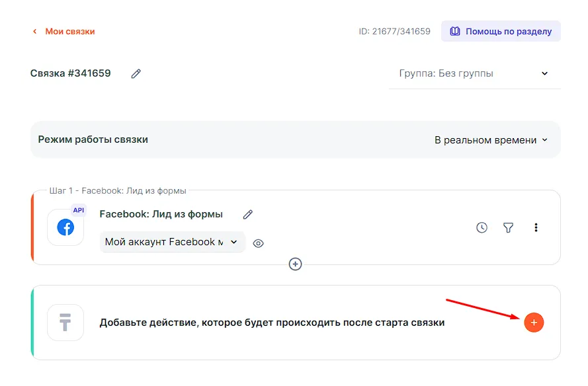Image resolution: width=588 pixels, height=386 pixels.
Task: Open the В реальном времени mode dropdown
Action: [491, 140]
